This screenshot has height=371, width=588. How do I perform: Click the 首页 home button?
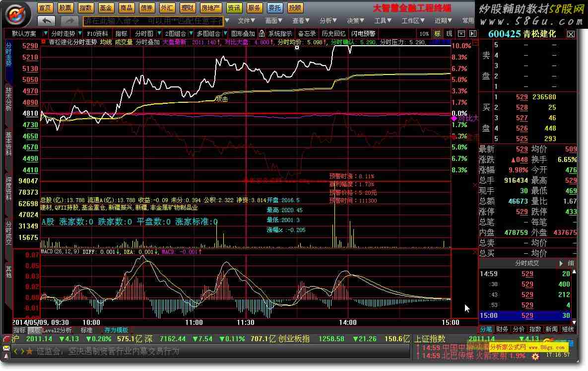coord(45,7)
